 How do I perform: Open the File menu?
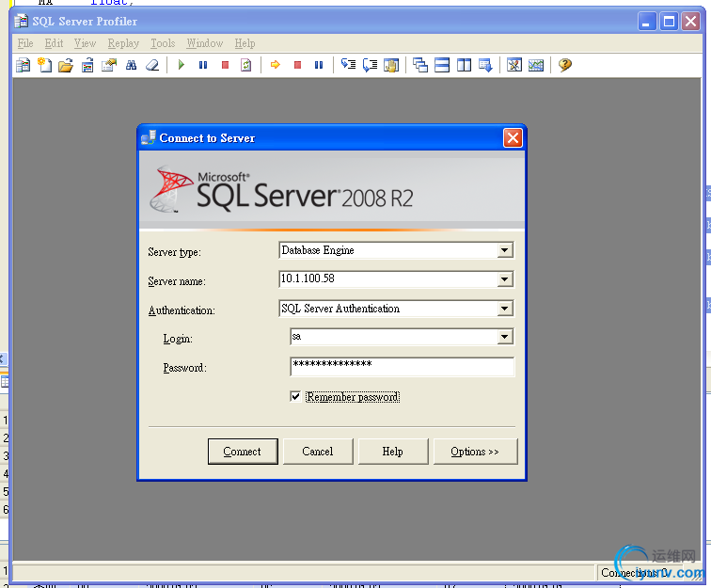tap(25, 43)
